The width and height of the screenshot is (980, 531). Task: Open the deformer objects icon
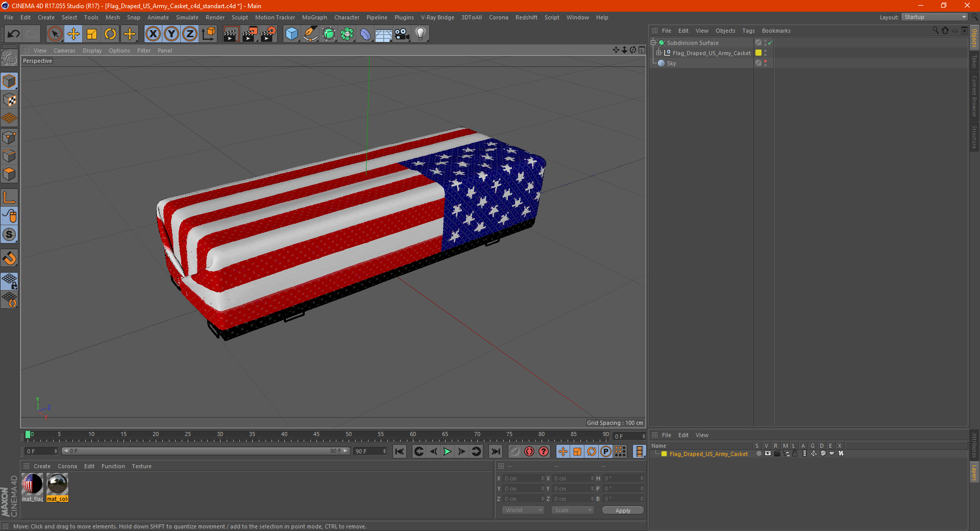pos(365,34)
